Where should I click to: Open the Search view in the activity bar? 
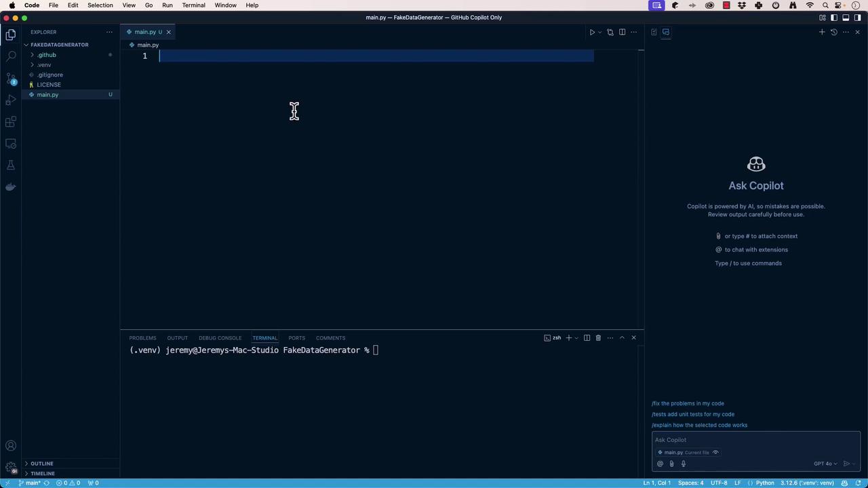[11, 56]
